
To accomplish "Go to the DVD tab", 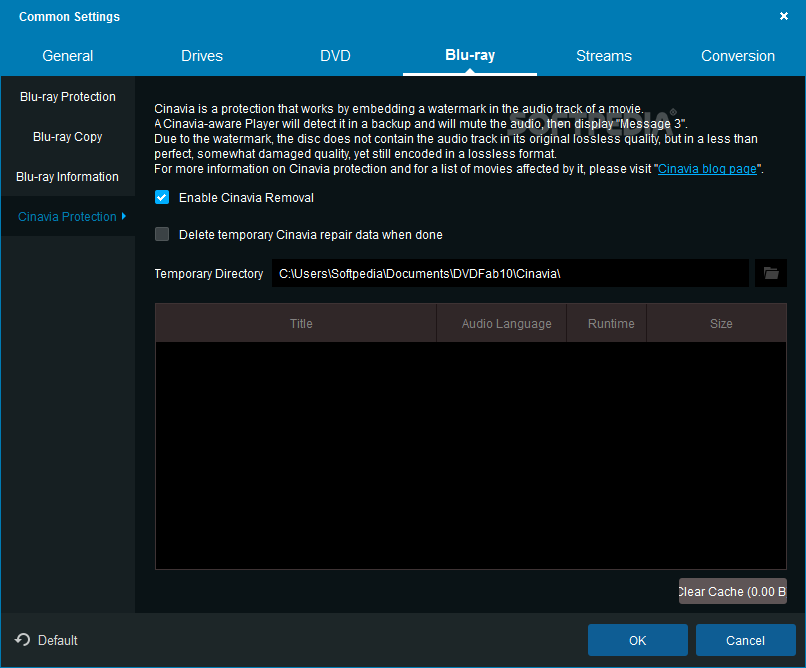I will pos(335,55).
